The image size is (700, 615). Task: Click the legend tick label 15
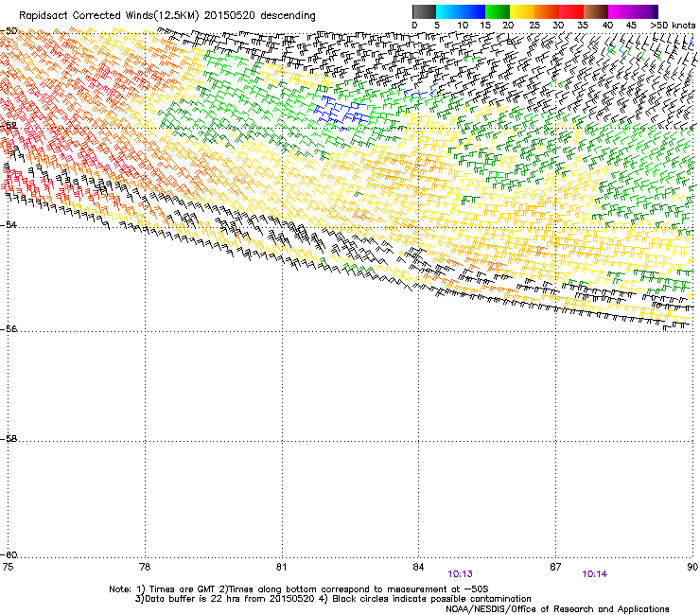pyautogui.click(x=485, y=26)
